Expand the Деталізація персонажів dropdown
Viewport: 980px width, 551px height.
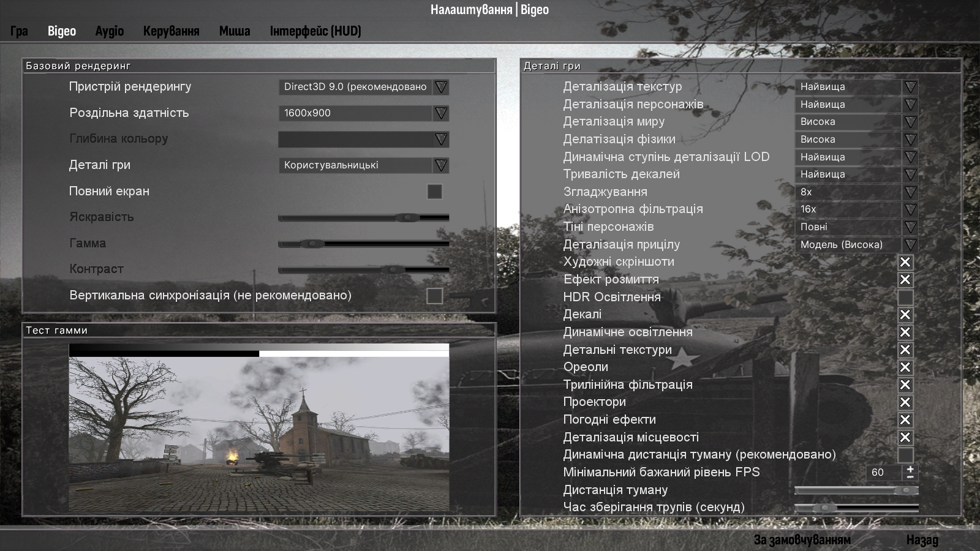pyautogui.click(x=857, y=105)
